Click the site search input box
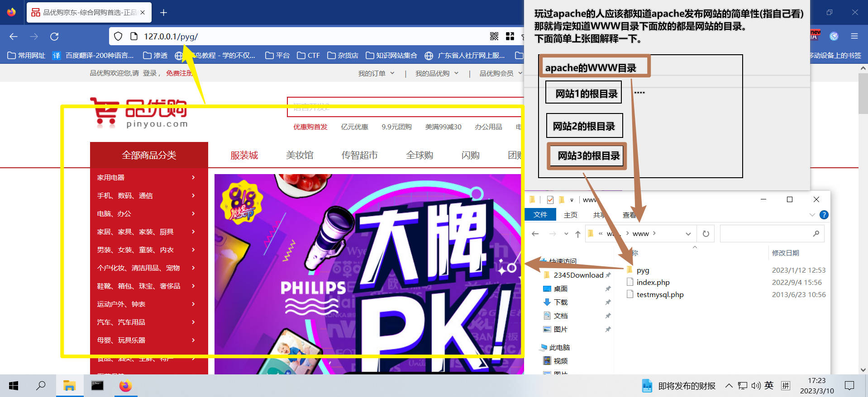 (x=405, y=107)
